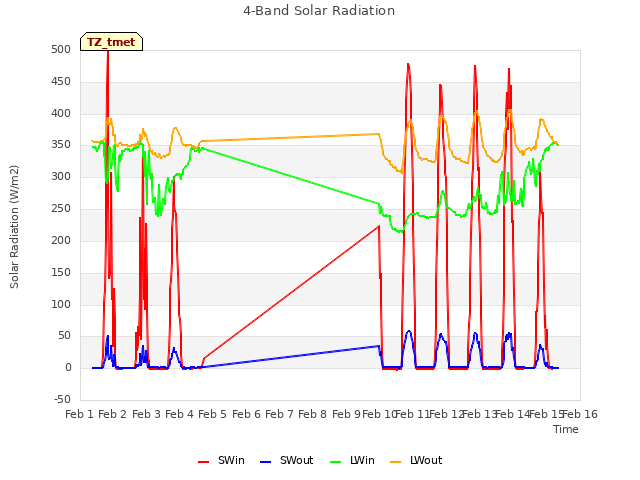Viewport: 640px width, 480px height.
Task: Click the 350 y-axis tick label
Action: point(61,145)
